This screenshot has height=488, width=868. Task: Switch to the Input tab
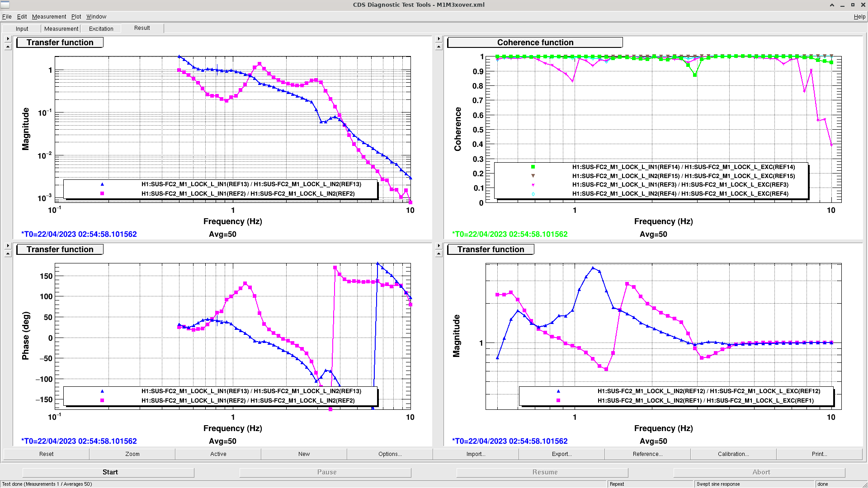(x=22, y=28)
